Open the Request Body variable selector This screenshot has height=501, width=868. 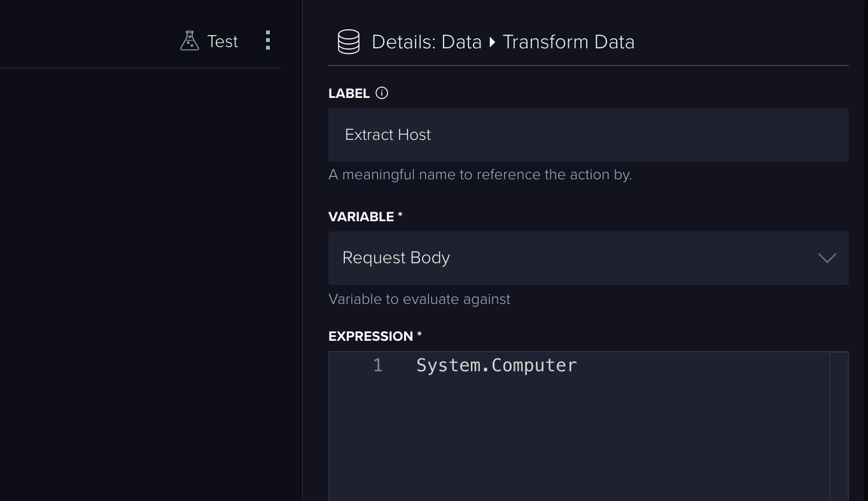[573, 258]
